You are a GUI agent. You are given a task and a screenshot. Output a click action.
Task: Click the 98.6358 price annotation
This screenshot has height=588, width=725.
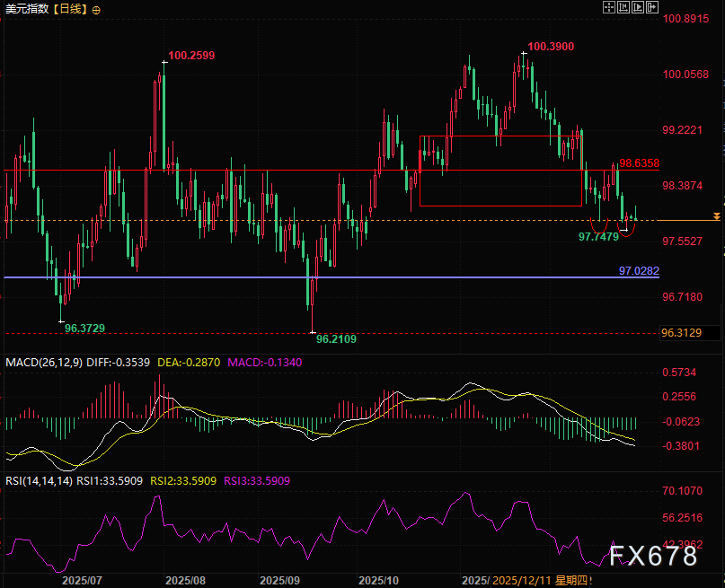click(639, 163)
